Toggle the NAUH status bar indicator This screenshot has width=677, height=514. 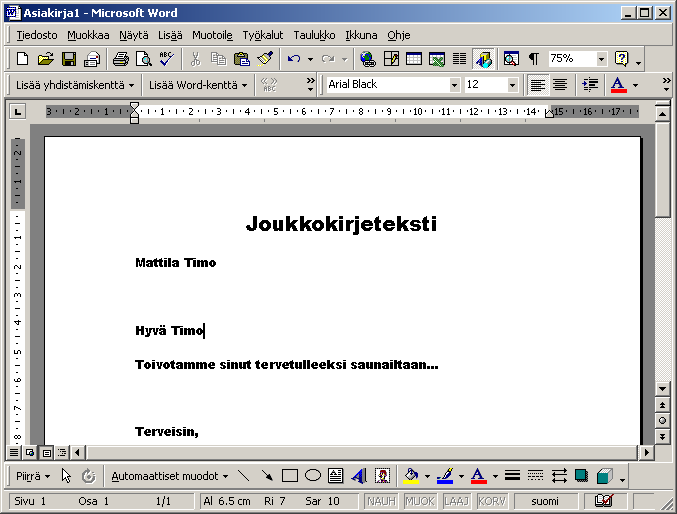pyautogui.click(x=381, y=501)
